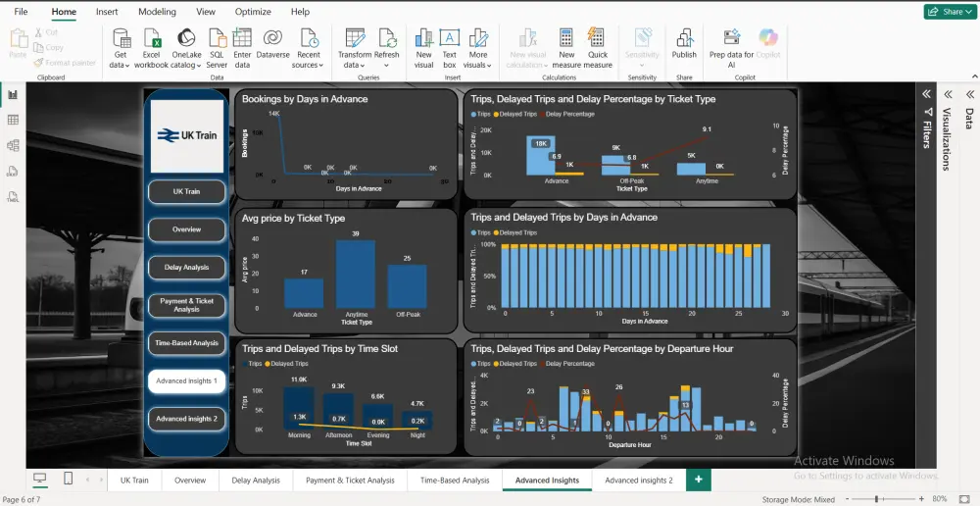Connect to SQL Server source

pos(217,48)
